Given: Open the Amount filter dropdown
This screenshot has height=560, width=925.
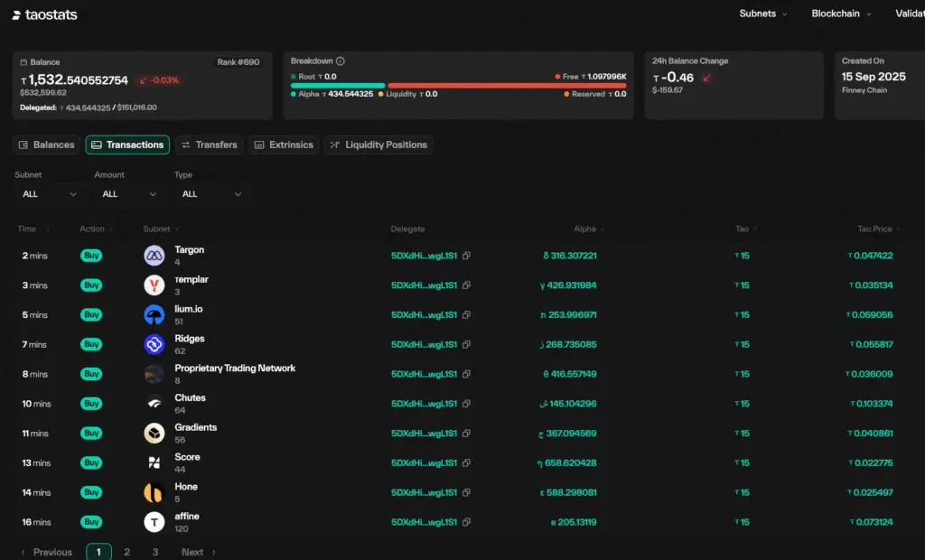Looking at the screenshot, I should pyautogui.click(x=129, y=194).
